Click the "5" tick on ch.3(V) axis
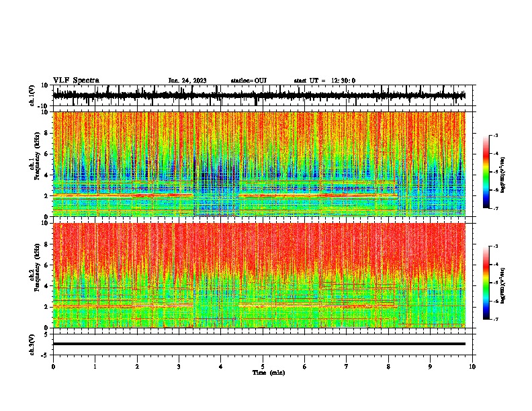This screenshot has width=532, height=411. (46, 334)
